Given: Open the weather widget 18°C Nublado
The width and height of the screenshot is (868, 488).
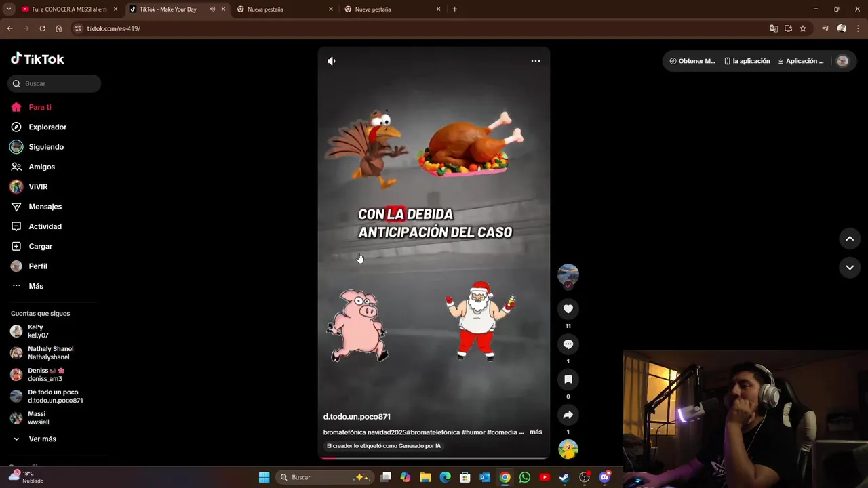Looking at the screenshot, I should pos(26,477).
